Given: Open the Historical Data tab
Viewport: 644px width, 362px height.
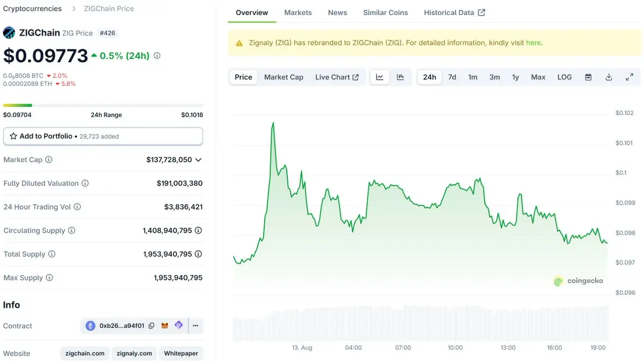Looking at the screenshot, I should 454,13.
